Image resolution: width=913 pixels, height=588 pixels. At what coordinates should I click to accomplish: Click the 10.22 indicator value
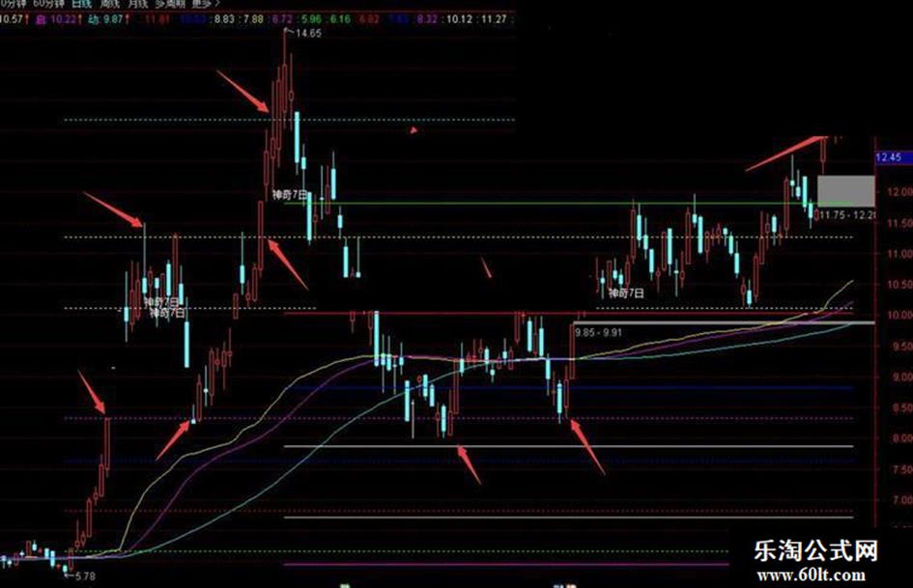click(x=62, y=19)
